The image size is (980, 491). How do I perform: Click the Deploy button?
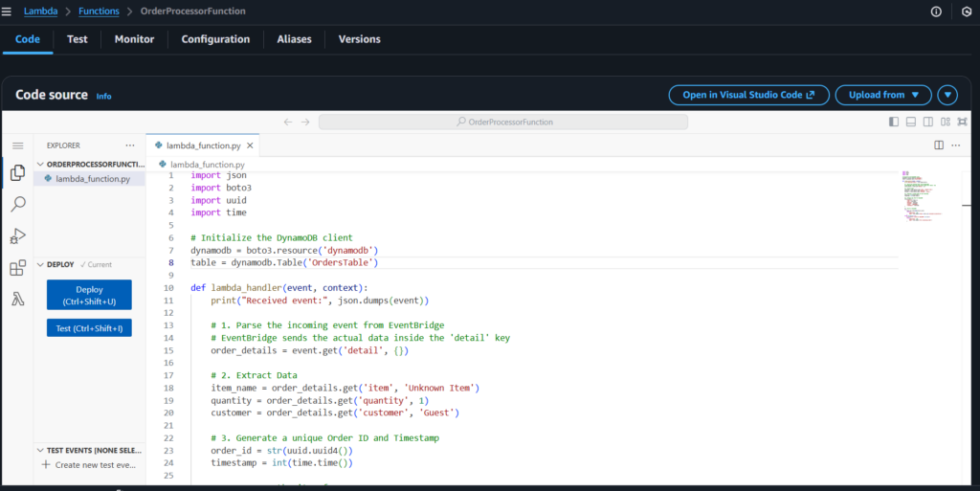[x=89, y=295]
